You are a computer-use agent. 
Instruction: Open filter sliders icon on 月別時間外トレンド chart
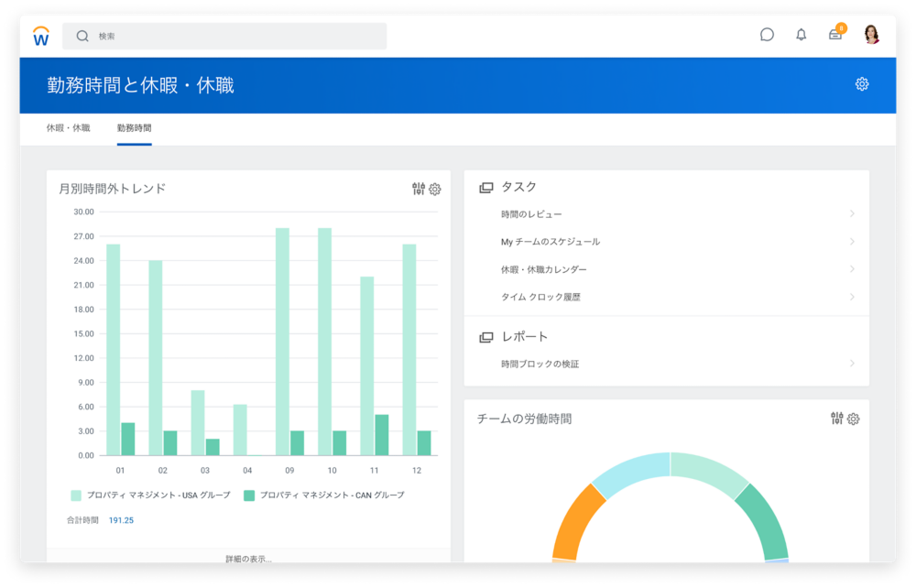tap(419, 189)
